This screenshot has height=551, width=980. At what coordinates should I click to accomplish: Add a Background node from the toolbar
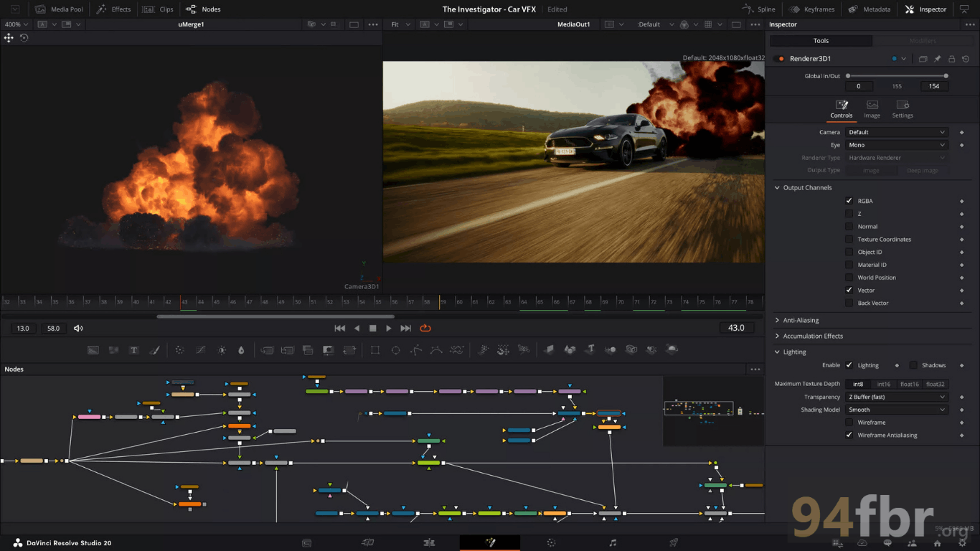coord(93,350)
